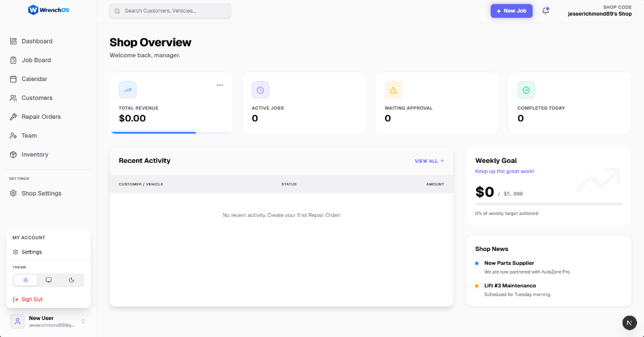This screenshot has width=644, height=337.
Task: Click the View All activity link
Action: 429,161
